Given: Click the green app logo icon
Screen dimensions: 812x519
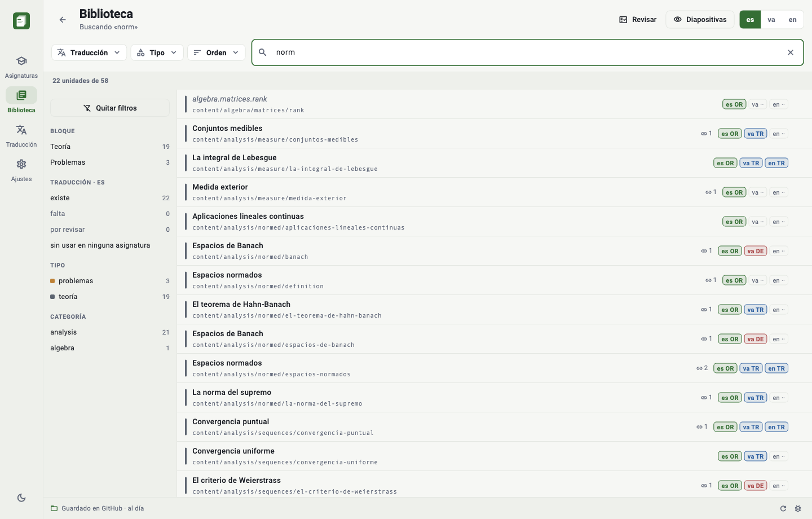Looking at the screenshot, I should click(x=21, y=21).
